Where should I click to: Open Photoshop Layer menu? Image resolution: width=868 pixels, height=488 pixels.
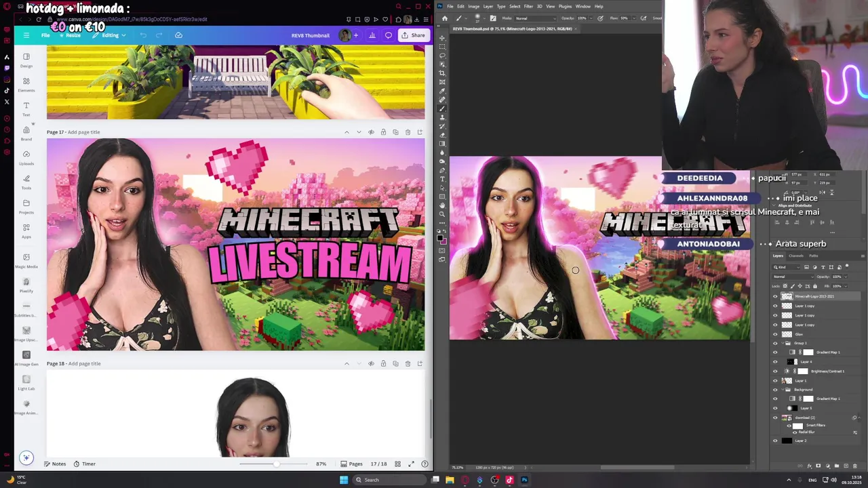click(x=488, y=6)
